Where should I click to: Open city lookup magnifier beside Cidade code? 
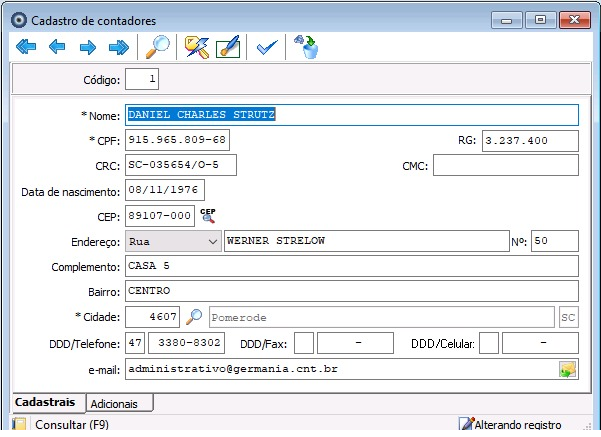tap(194, 317)
